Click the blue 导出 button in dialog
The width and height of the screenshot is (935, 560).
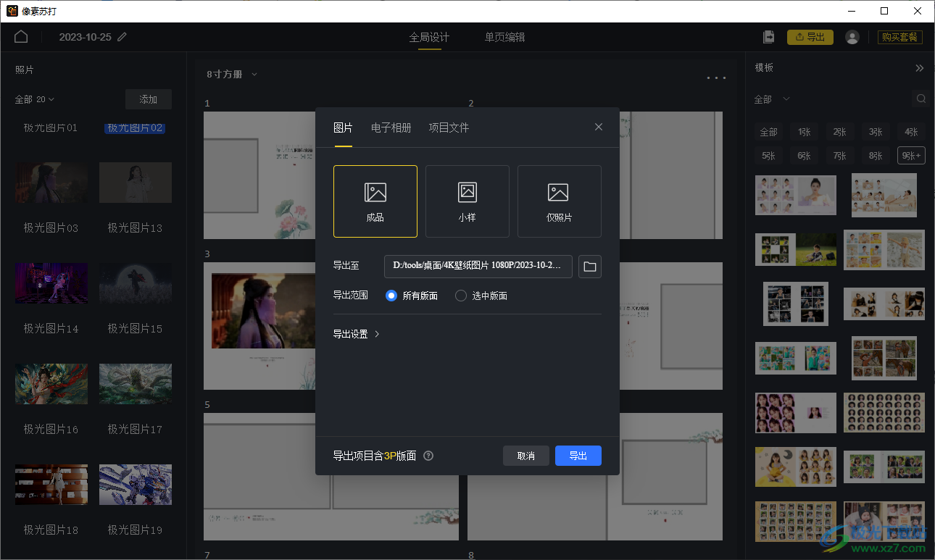(578, 456)
